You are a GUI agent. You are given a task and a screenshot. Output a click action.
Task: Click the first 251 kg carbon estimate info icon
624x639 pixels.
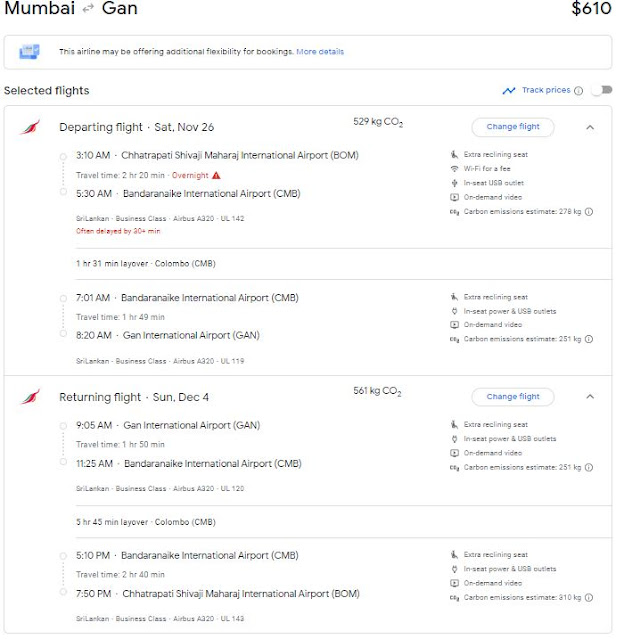click(x=589, y=339)
